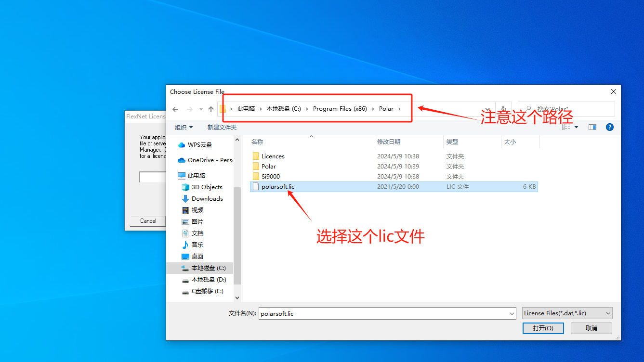Viewport: 644px width, 362px height.
Task: Go back using the Back arrow
Action: coord(175,109)
